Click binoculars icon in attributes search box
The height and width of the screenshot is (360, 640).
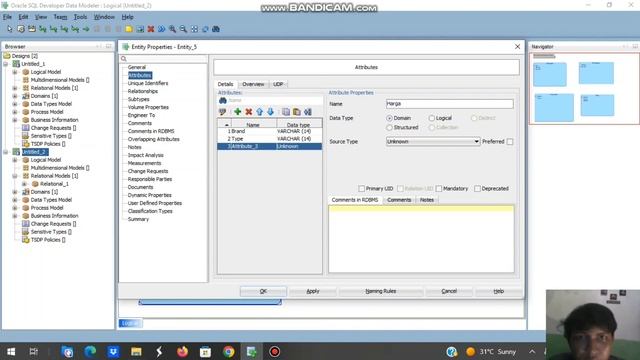point(223,100)
